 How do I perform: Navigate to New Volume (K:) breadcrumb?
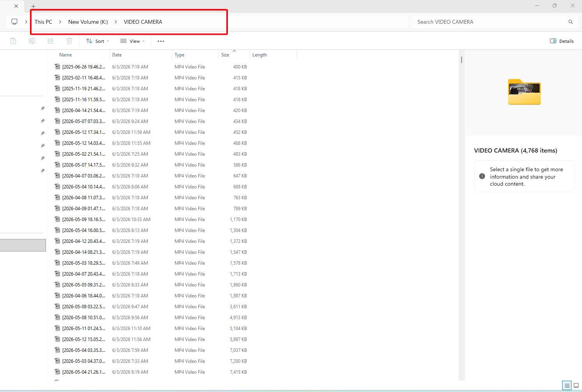[88, 22]
